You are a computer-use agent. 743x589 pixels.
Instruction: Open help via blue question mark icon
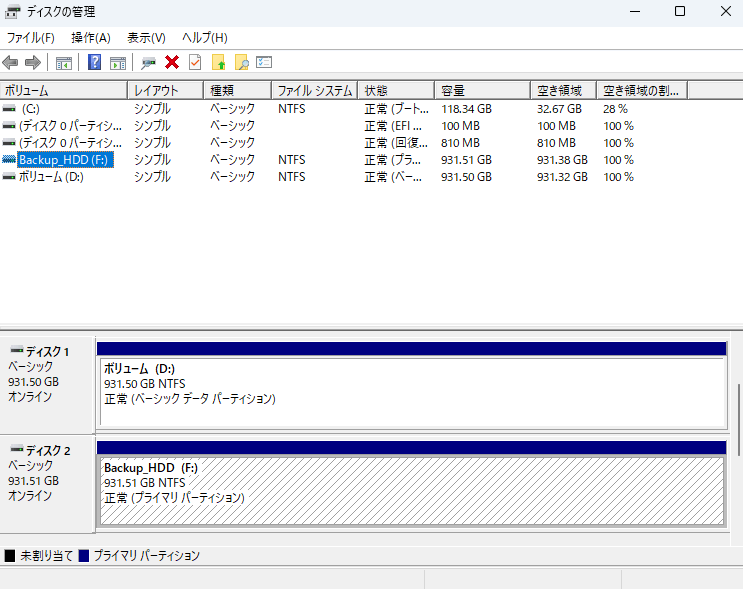click(95, 63)
